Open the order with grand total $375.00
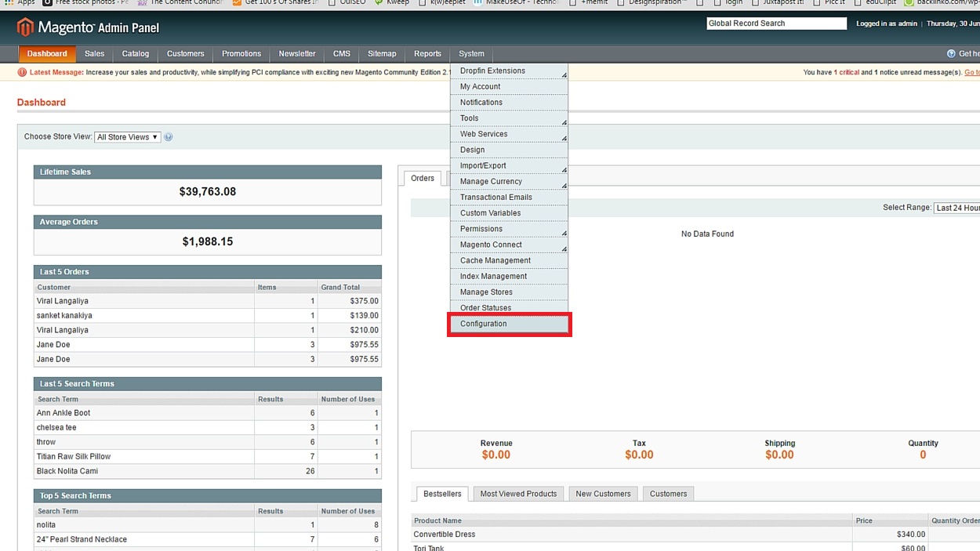 click(208, 301)
